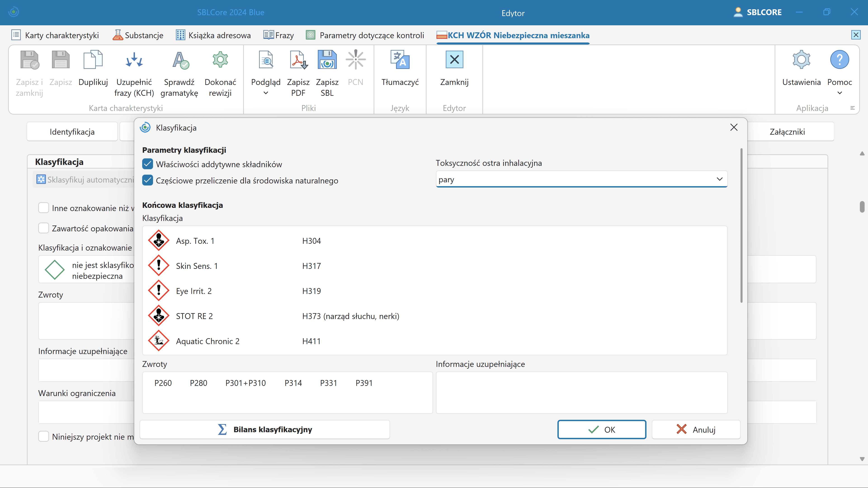Toggle Częściowe przeliczenie dla środowiska naturalnego
This screenshot has width=868, height=488.
tap(148, 181)
